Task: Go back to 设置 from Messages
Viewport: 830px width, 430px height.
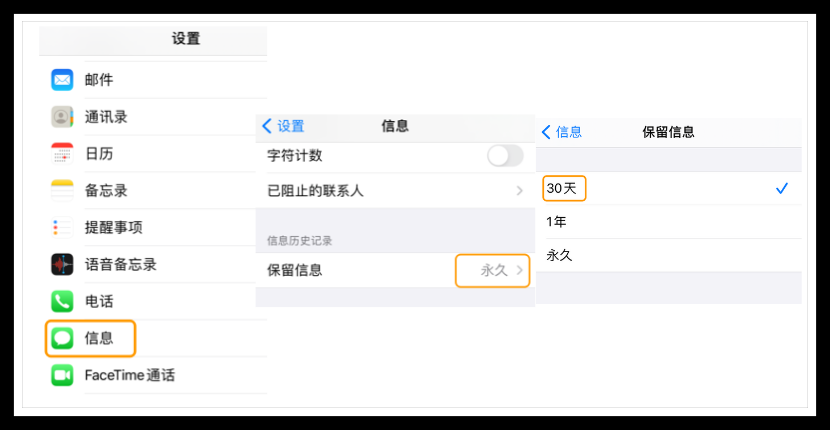Action: coord(283,126)
